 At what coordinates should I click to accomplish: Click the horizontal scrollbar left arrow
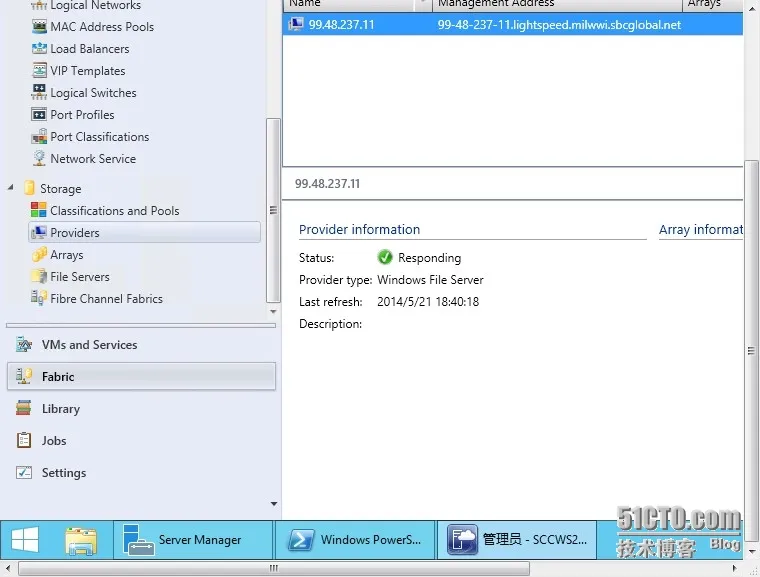[7, 568]
